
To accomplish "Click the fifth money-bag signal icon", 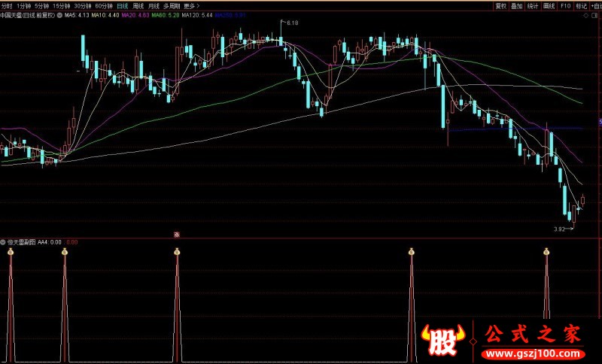I will click(546, 252).
